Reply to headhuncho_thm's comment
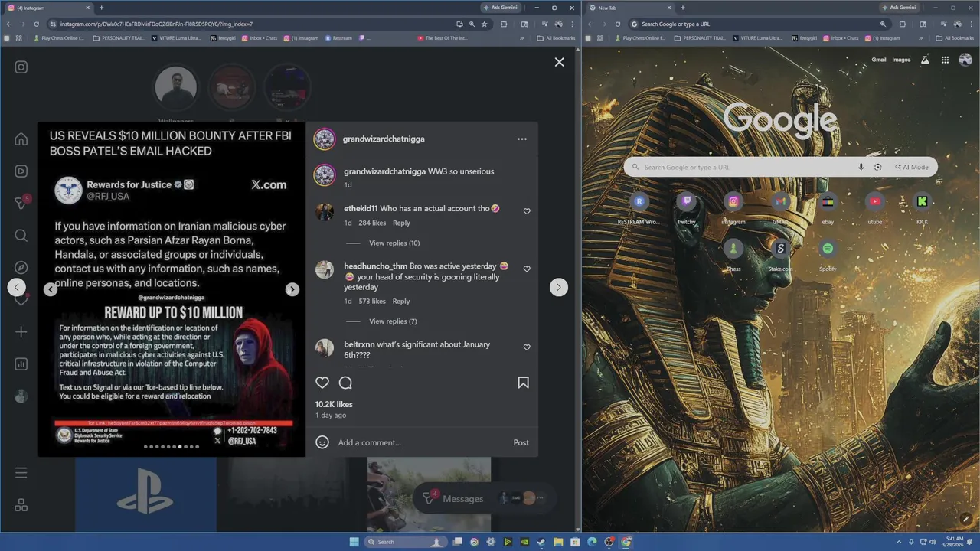980x551 pixels. 401,302
